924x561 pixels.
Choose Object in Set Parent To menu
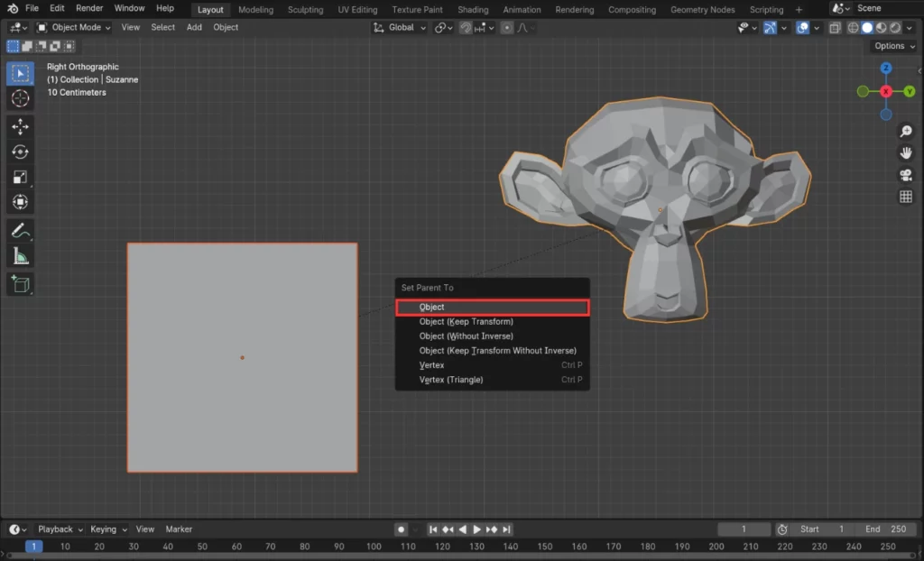[x=492, y=307]
